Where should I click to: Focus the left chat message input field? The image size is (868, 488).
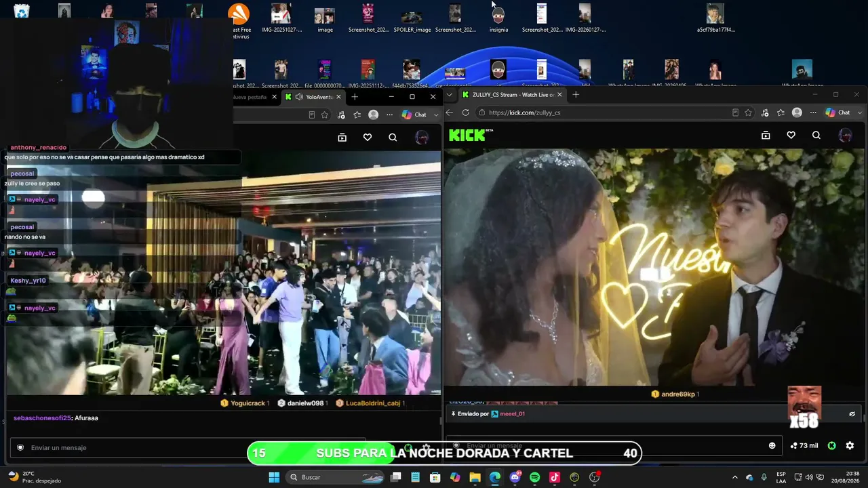189,447
